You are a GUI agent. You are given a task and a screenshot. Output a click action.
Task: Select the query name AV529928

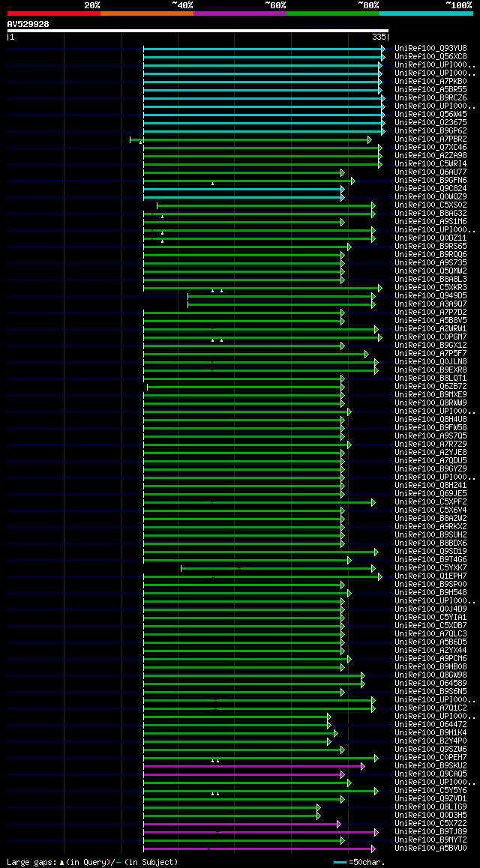(28, 24)
